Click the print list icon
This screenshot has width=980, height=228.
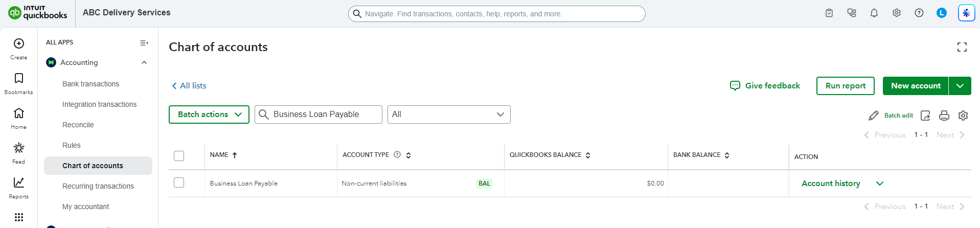(944, 116)
